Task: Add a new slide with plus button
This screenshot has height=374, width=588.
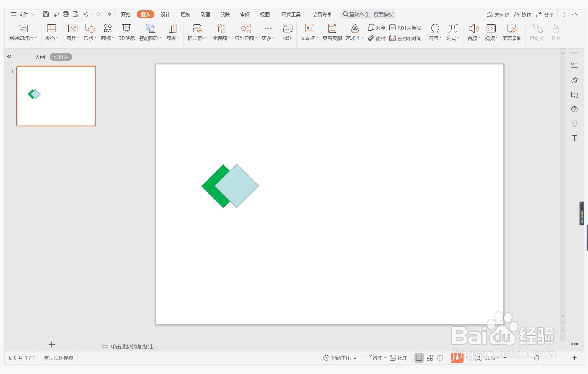Action: [x=52, y=344]
